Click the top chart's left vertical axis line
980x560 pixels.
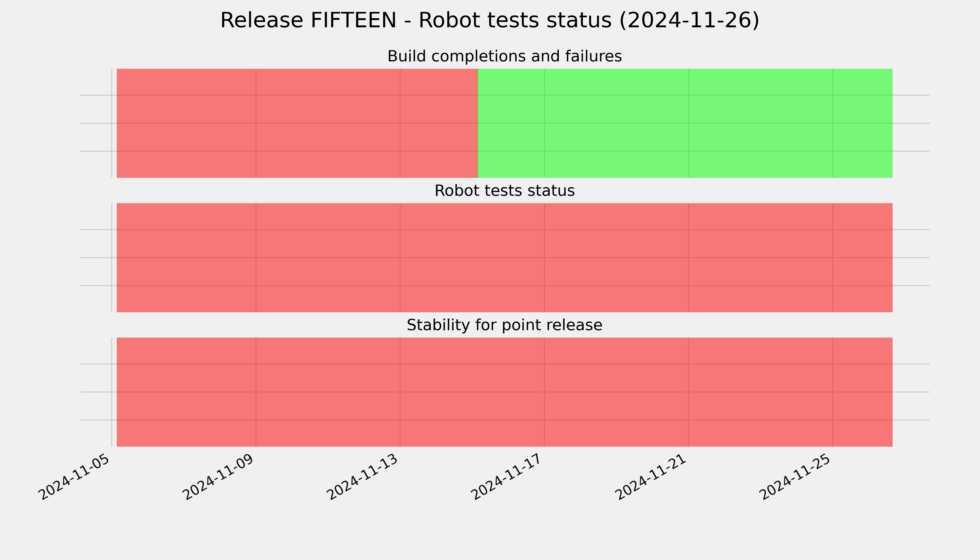(112, 123)
